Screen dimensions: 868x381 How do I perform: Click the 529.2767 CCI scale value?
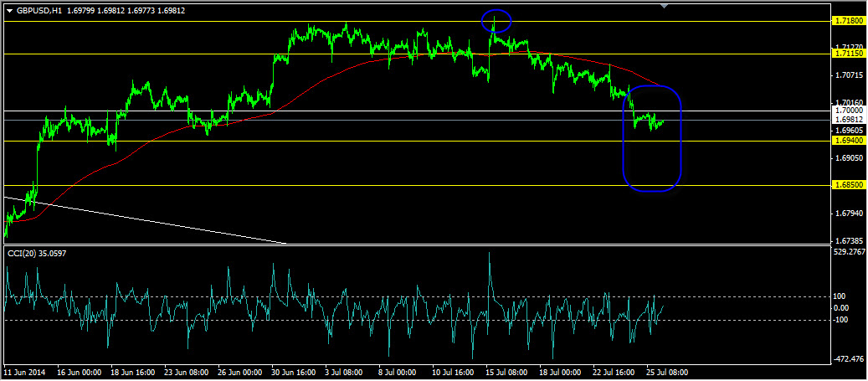click(x=849, y=252)
